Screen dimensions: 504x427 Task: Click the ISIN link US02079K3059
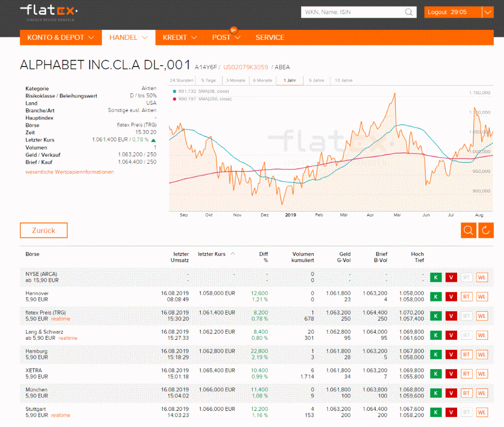click(x=245, y=67)
